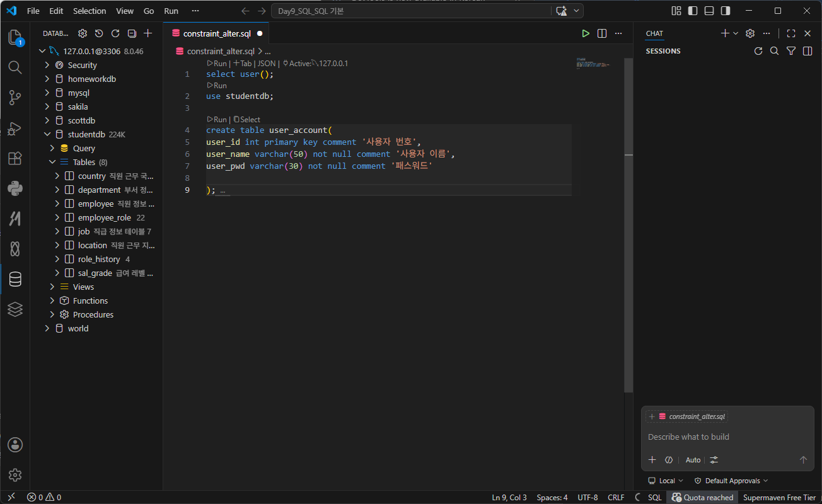
Task: Refresh the chat sessions list
Action: tap(758, 51)
